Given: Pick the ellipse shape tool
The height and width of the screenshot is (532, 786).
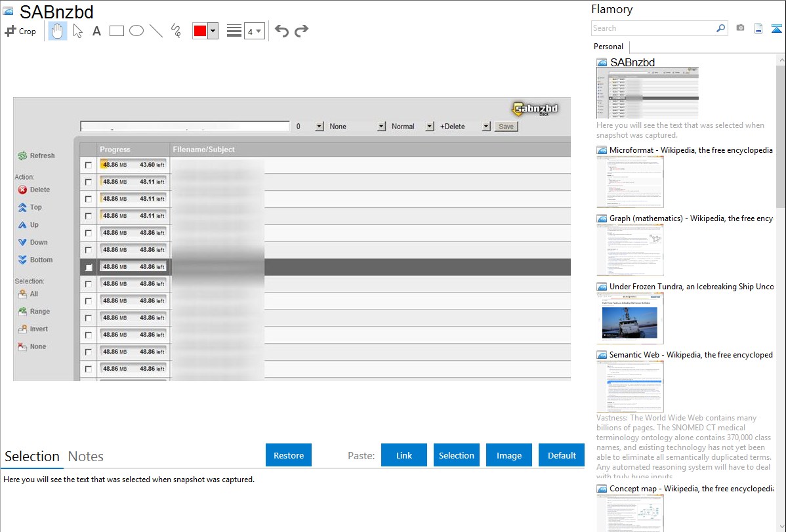Looking at the screenshot, I should point(136,31).
